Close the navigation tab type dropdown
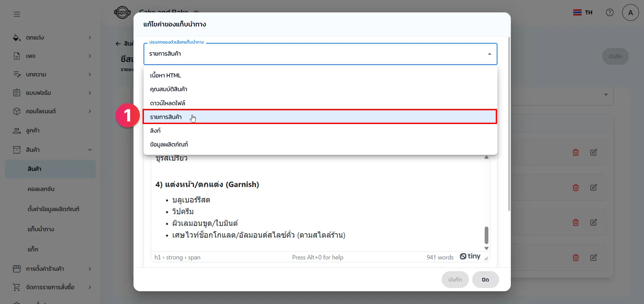 tap(489, 54)
